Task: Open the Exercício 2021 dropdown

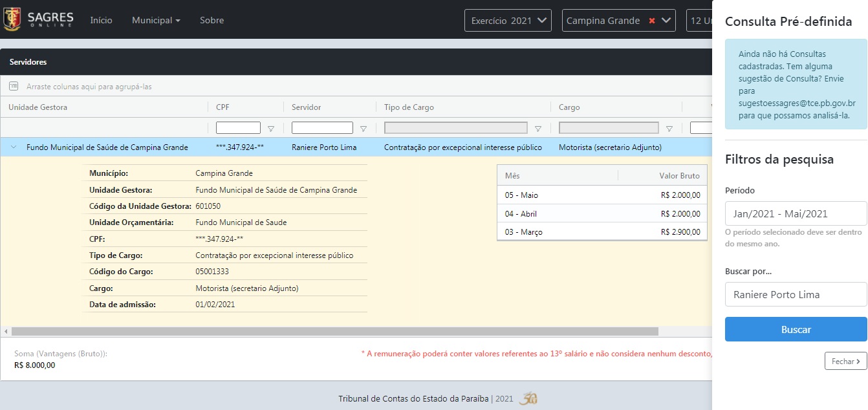Action: [508, 21]
